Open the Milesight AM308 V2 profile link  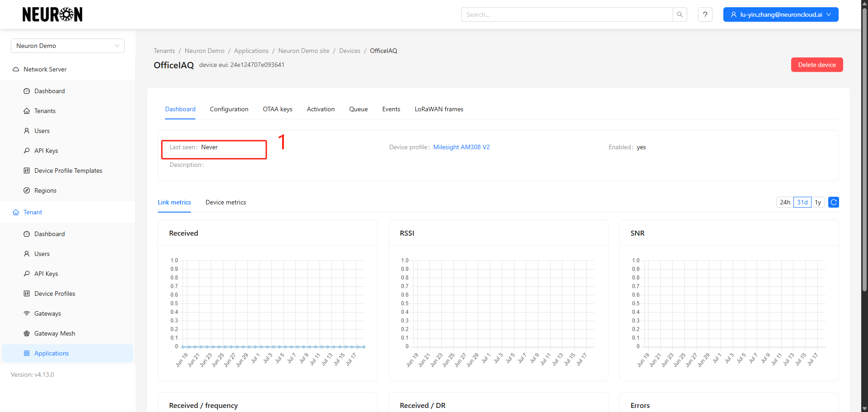(x=462, y=147)
